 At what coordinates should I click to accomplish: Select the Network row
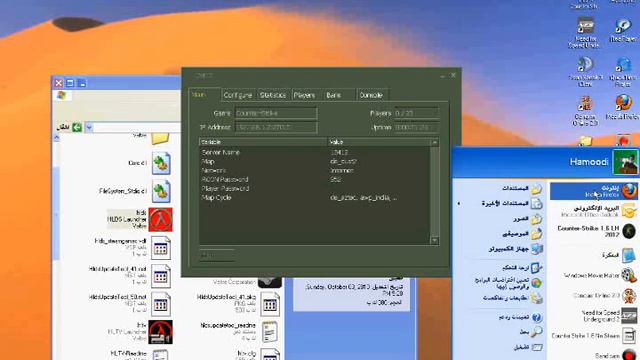click(x=314, y=170)
